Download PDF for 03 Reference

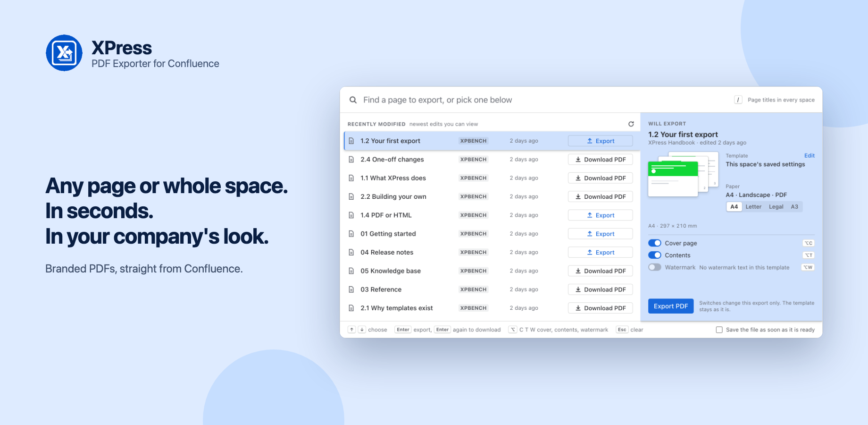tap(601, 289)
